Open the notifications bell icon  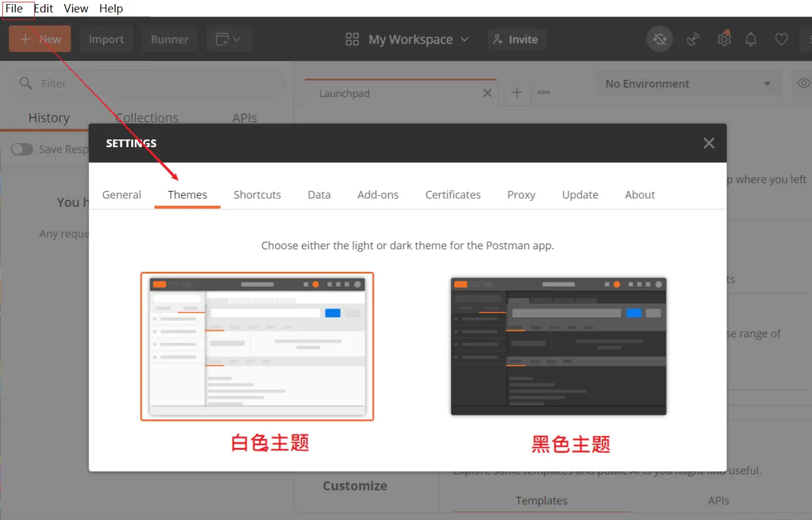[x=751, y=38]
